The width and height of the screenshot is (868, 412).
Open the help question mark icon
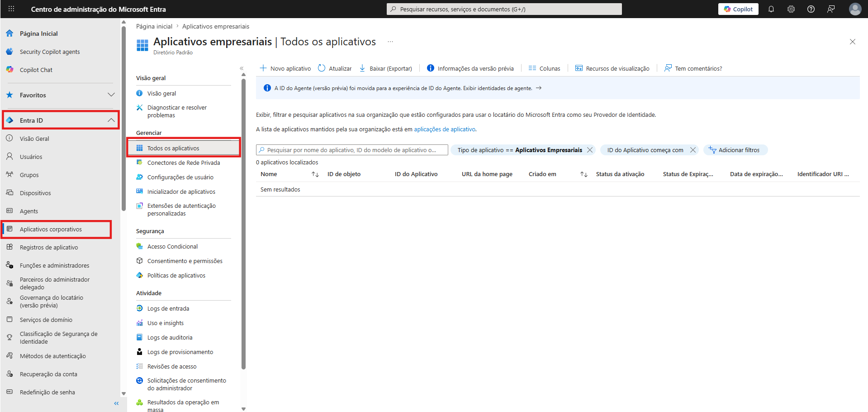click(x=811, y=9)
